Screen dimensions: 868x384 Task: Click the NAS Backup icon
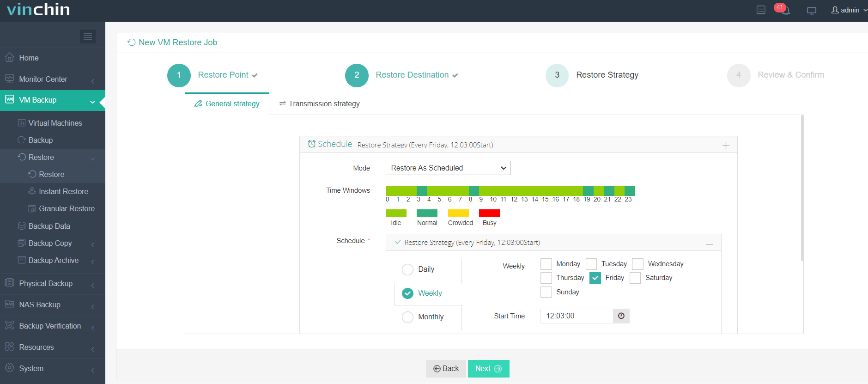[x=9, y=304]
